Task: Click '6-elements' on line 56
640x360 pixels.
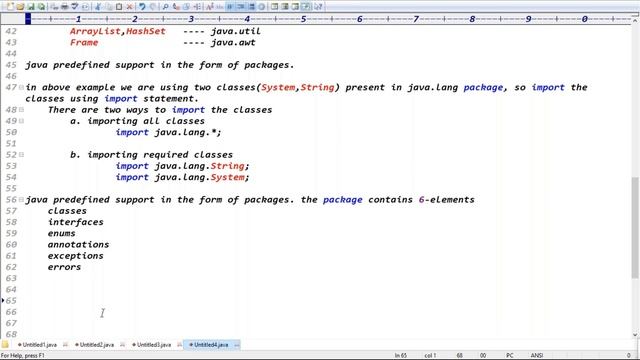Action: (447, 200)
